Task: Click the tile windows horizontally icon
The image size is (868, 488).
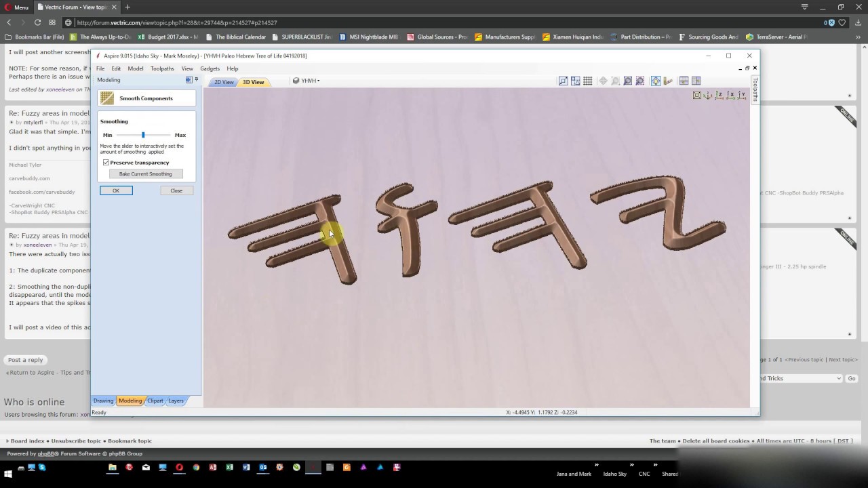Action: (684, 81)
